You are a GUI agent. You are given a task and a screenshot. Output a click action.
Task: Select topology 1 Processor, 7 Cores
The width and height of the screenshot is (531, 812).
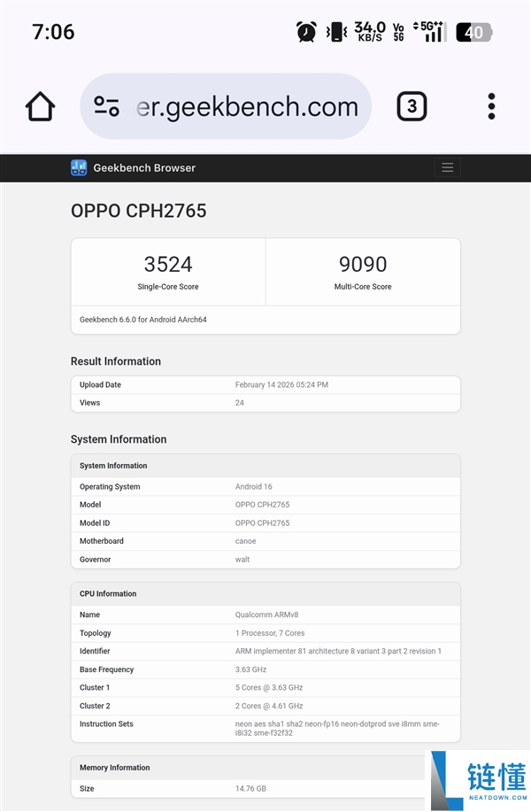click(270, 633)
